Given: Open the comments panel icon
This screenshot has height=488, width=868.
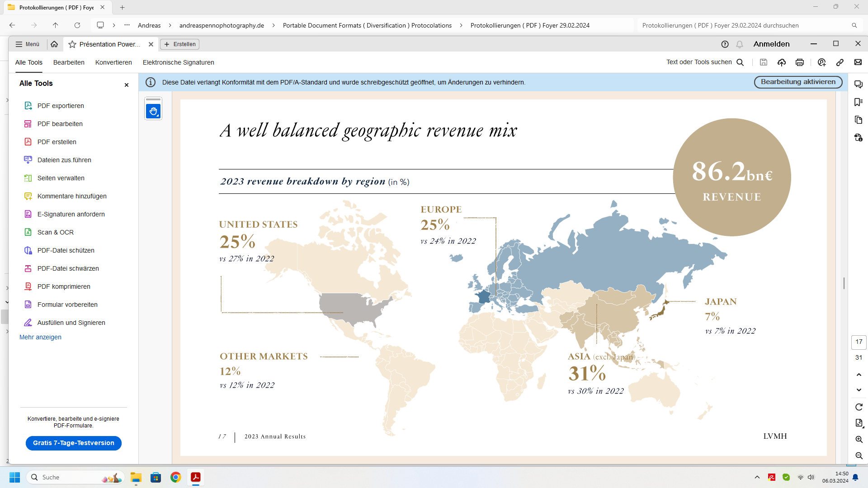Looking at the screenshot, I should coord(859,84).
